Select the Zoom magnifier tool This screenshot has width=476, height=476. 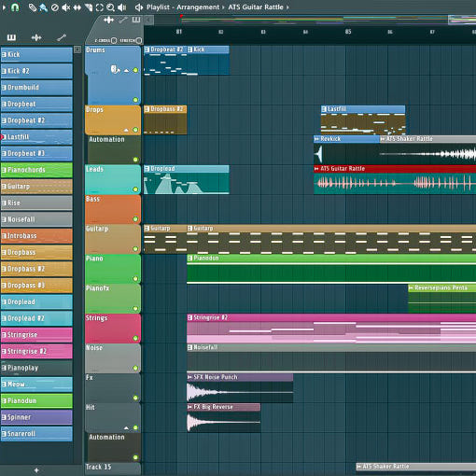point(110,7)
